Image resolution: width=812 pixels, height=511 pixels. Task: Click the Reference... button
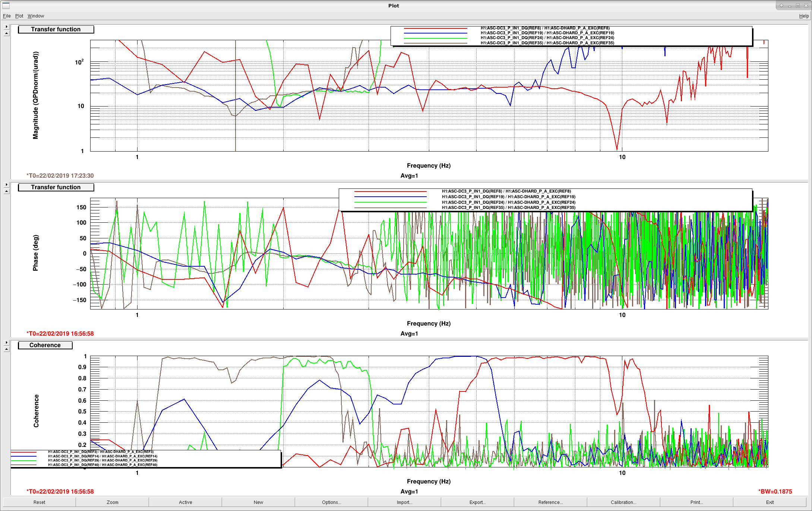550,502
